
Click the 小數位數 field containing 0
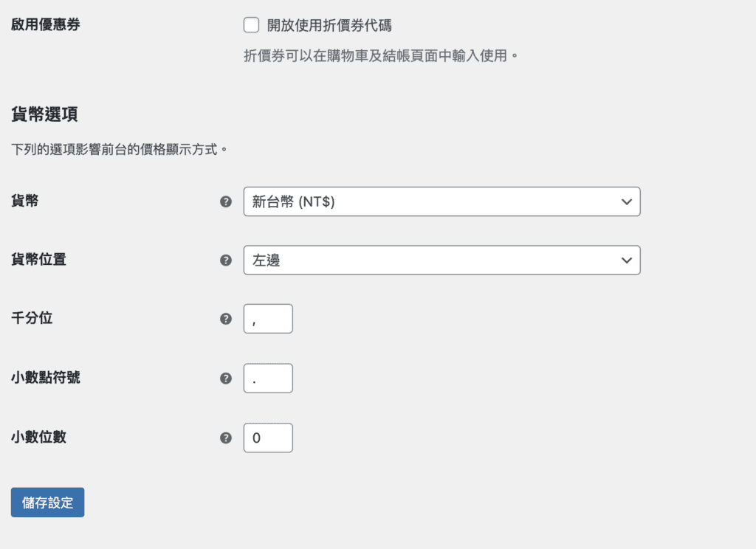point(267,437)
